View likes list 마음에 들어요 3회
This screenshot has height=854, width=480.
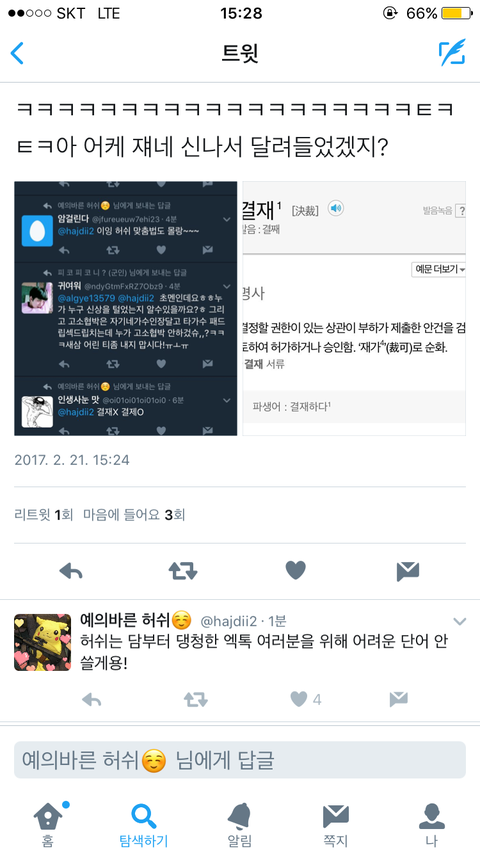(134, 515)
